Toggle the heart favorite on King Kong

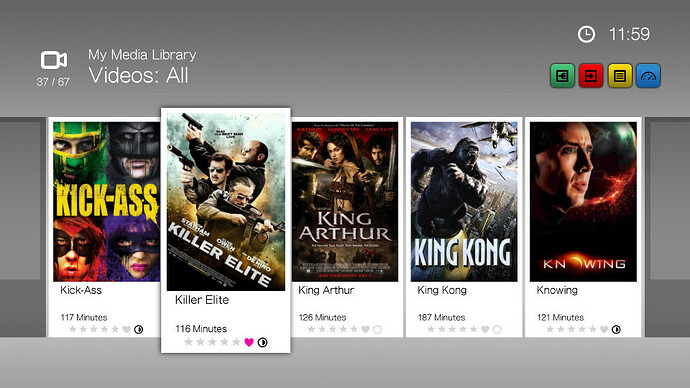point(485,329)
